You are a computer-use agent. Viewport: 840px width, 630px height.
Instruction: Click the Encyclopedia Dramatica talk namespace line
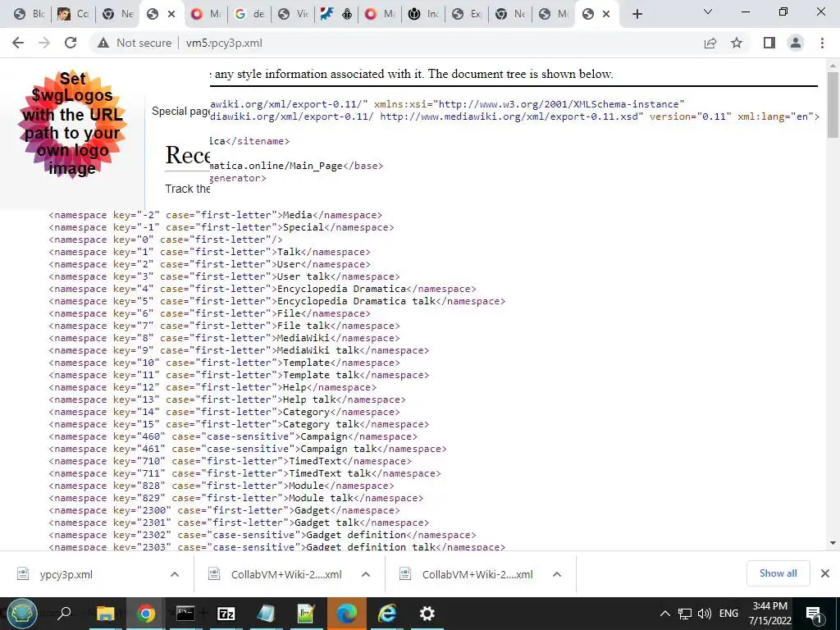pyautogui.click(x=277, y=301)
